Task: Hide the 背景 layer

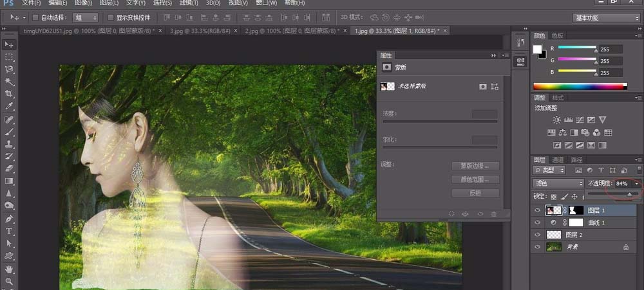Action: pos(537,247)
